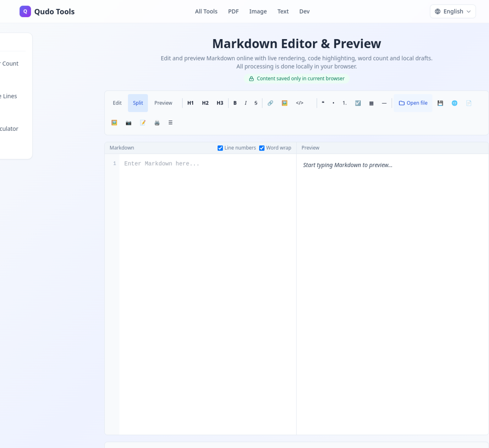This screenshot has width=489, height=448.
Task: Click the printer icon
Action: click(x=157, y=123)
